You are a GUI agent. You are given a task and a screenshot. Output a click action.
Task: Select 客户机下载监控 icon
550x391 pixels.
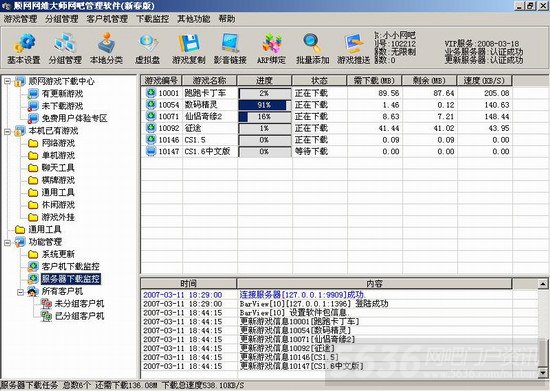click(33, 267)
